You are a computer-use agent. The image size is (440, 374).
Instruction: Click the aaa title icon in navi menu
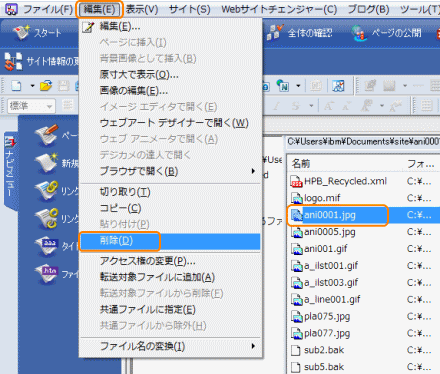coord(47,246)
